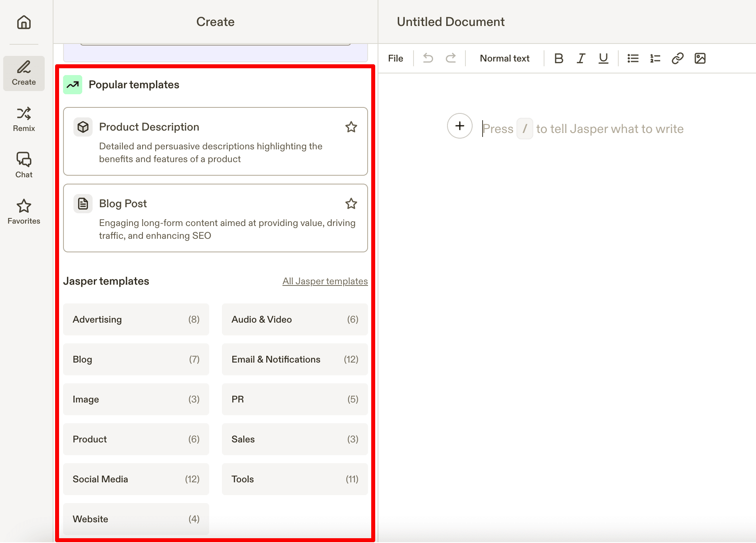756x543 pixels.
Task: Click the Press / to tell Jasper prompt
Action: (x=583, y=129)
